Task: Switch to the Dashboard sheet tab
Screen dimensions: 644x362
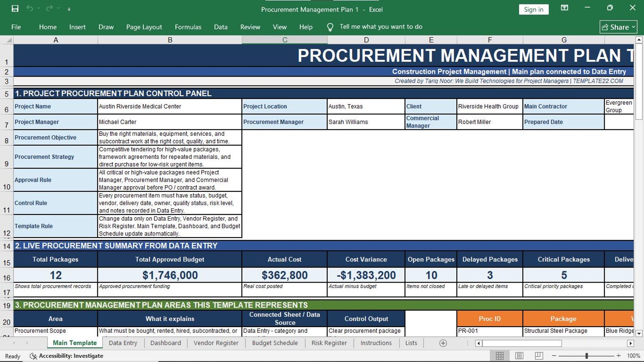Action: tap(165, 343)
